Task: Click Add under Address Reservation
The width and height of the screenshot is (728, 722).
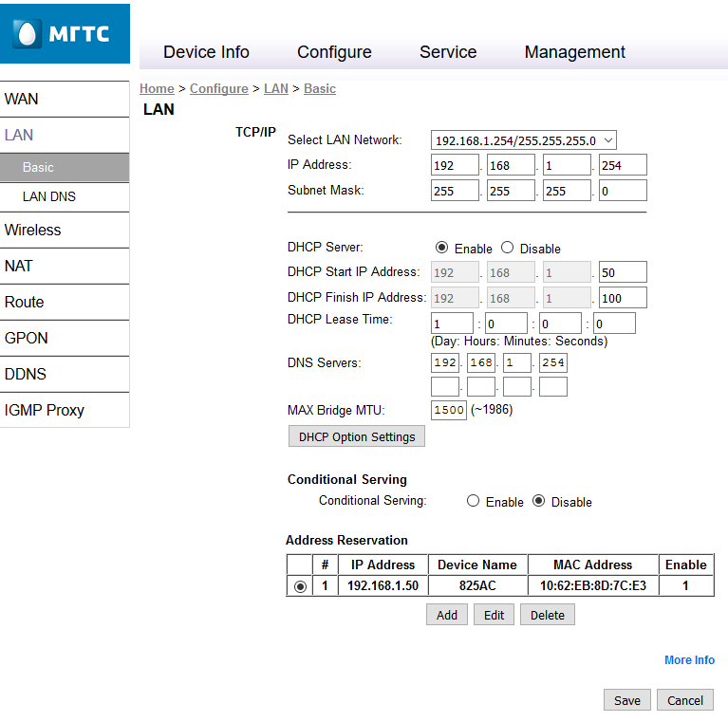Action: click(x=446, y=615)
